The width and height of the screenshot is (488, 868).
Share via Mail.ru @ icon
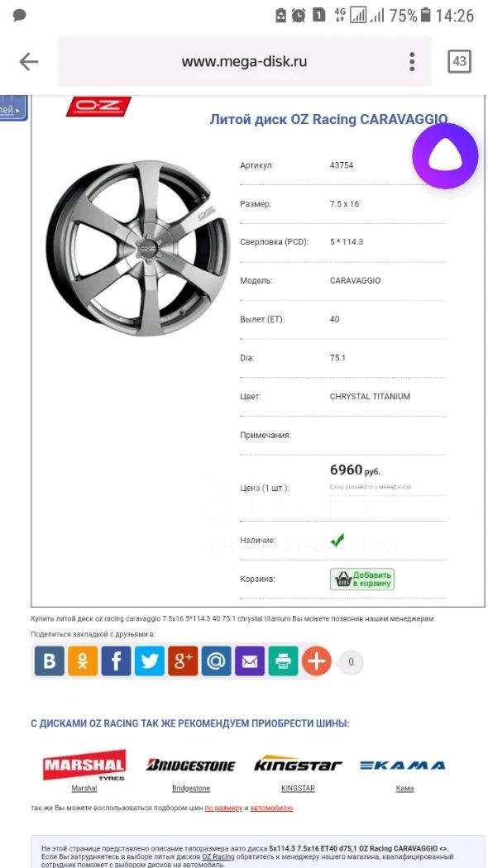pyautogui.click(x=217, y=661)
